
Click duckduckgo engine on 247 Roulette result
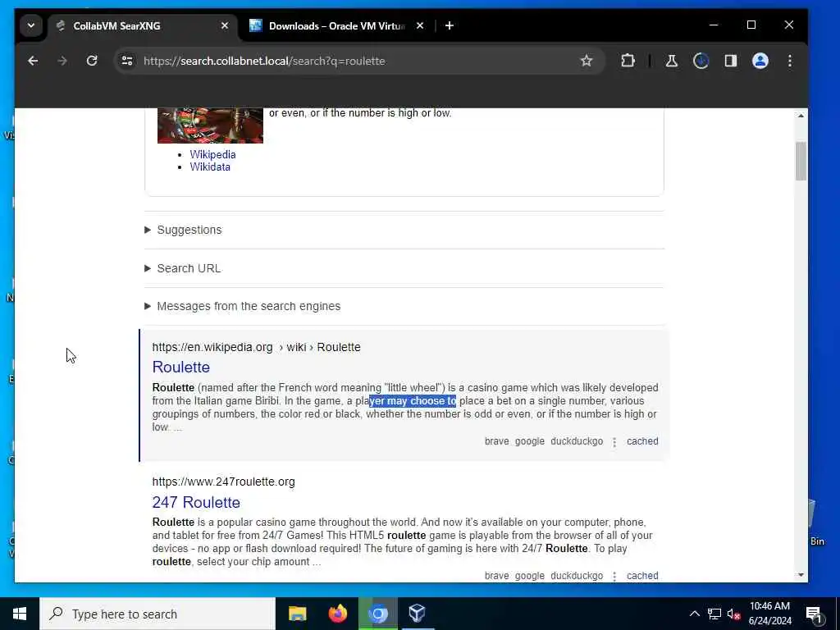click(x=577, y=576)
